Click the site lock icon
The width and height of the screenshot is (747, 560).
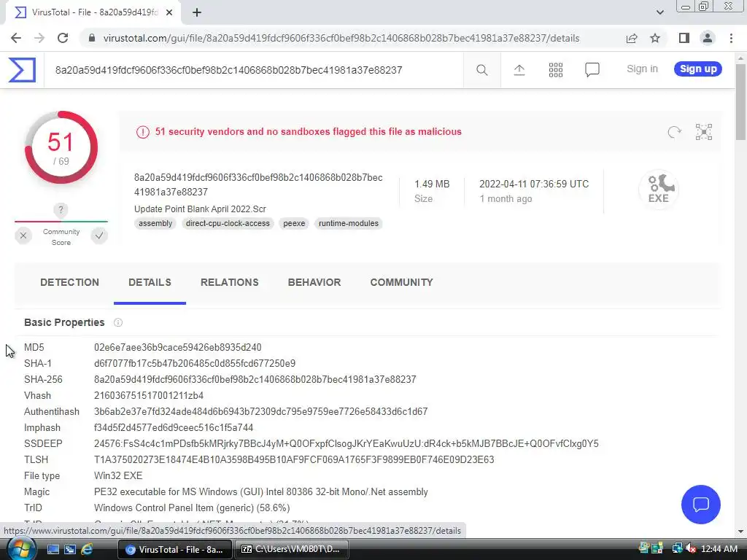click(92, 38)
